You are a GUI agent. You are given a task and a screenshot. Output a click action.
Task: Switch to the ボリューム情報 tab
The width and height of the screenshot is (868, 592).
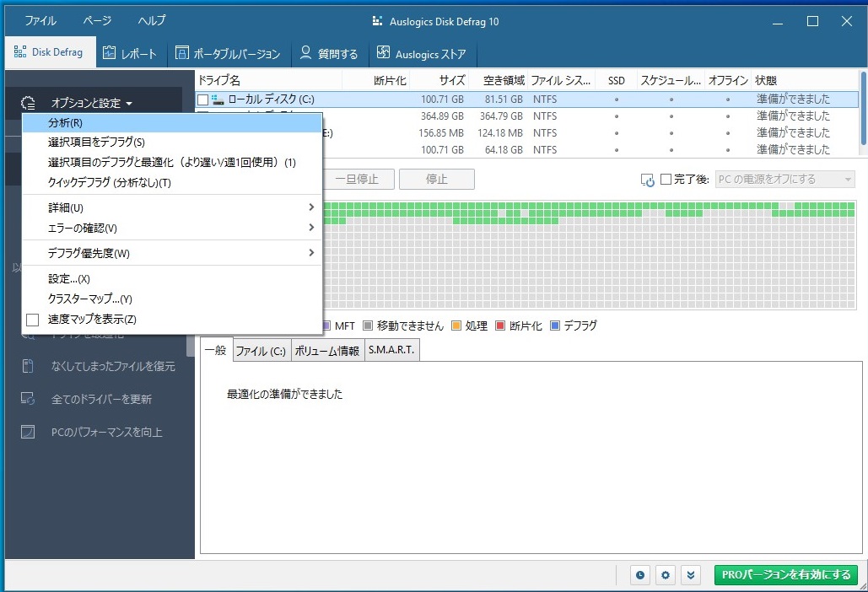click(326, 351)
